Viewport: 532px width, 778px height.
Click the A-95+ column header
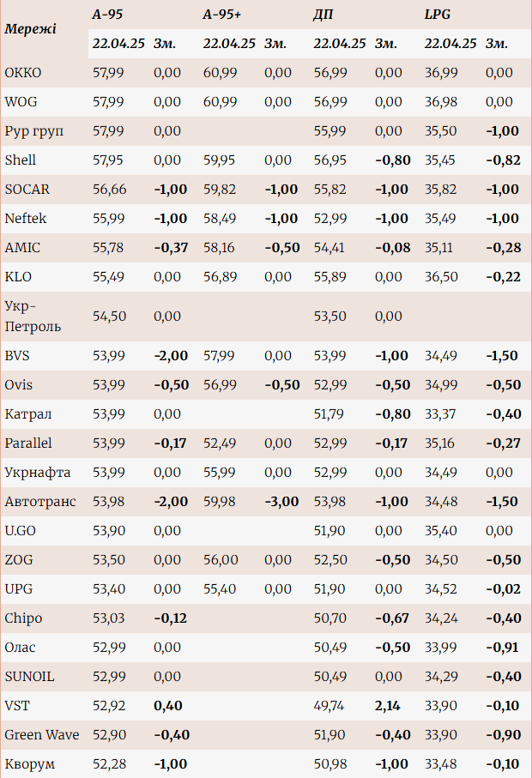[221, 15]
